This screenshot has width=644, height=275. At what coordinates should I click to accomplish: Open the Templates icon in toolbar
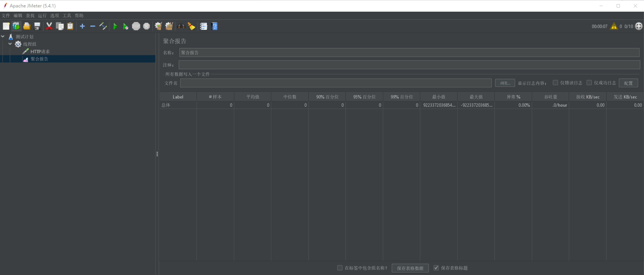click(x=16, y=26)
